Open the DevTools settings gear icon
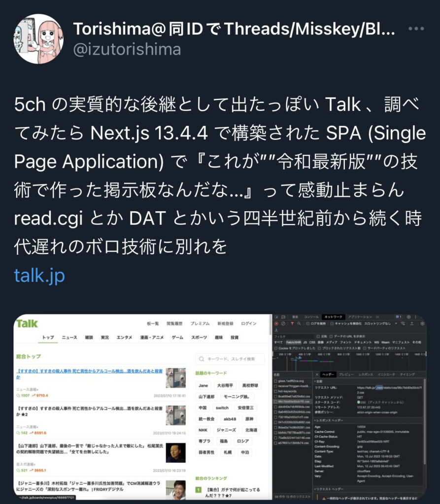This screenshot has width=440, height=504. click(x=409, y=317)
